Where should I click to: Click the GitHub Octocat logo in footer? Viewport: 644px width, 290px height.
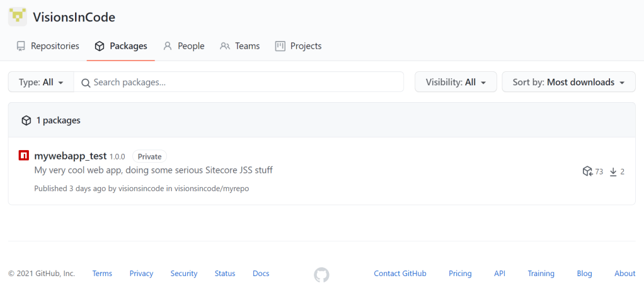pos(321,274)
